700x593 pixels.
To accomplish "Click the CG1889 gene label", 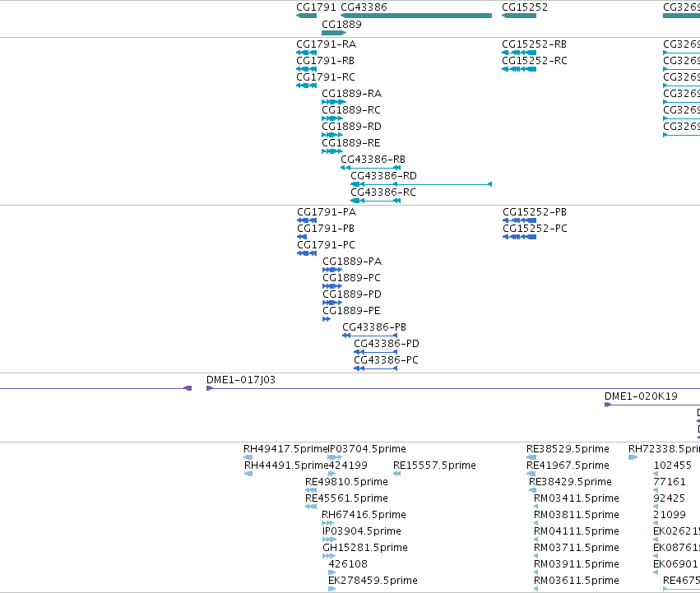I will coord(341,24).
